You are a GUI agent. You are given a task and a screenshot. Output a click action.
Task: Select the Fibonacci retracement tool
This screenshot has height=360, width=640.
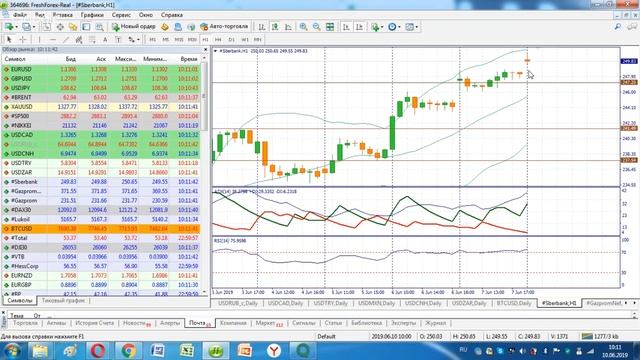click(x=92, y=40)
